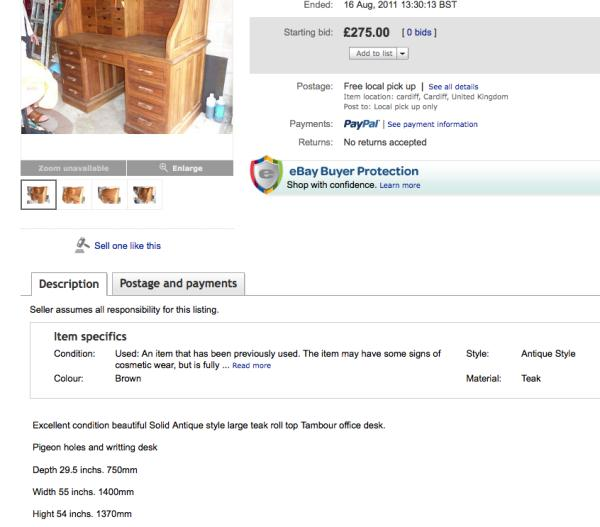Switch to the Postage and payments tab
This screenshot has height=527, width=600.
coord(178,284)
